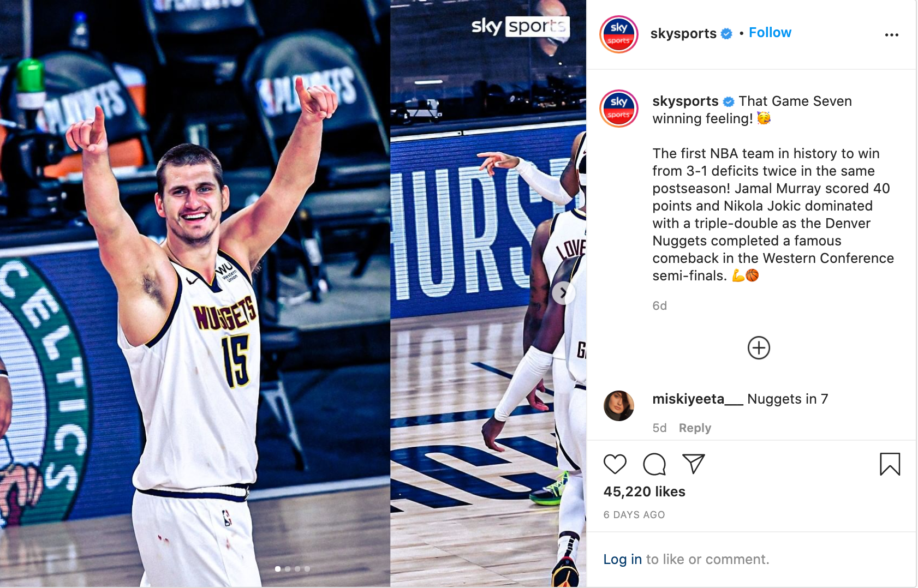Click the skysports username in the header
The width and height of the screenshot is (918, 588).
(683, 33)
